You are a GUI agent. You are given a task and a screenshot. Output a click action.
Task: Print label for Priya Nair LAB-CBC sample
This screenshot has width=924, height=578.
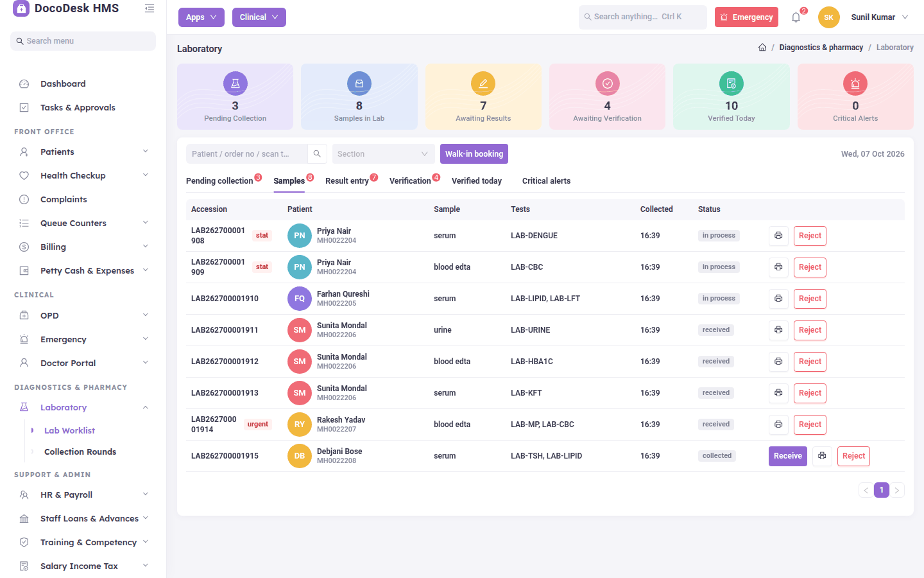coord(778,267)
